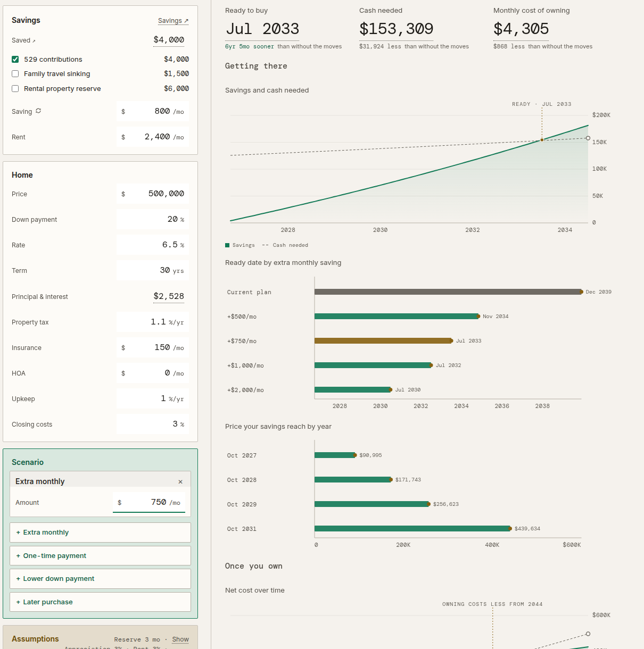Click the Current plan gray bar
The image size is (644, 649).
click(448, 292)
